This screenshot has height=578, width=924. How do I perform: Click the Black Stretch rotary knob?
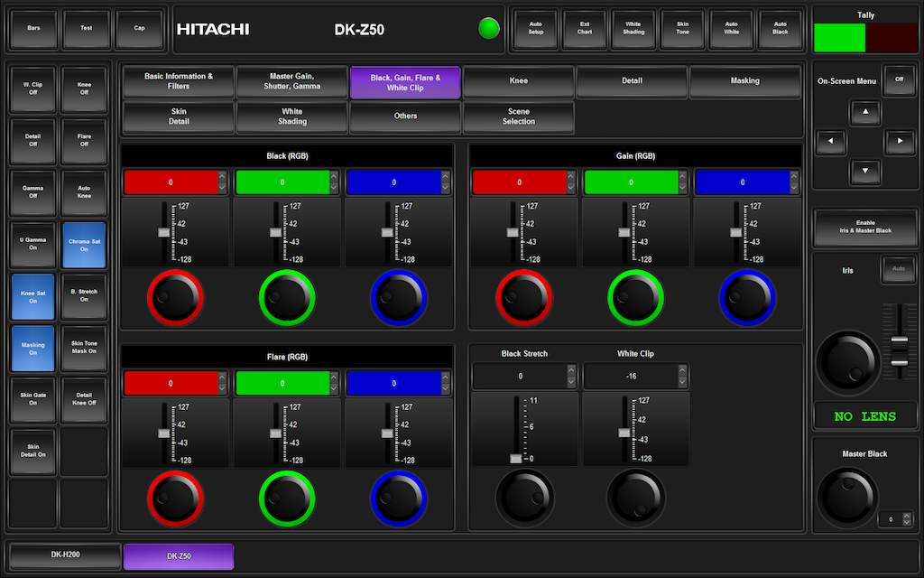524,499
